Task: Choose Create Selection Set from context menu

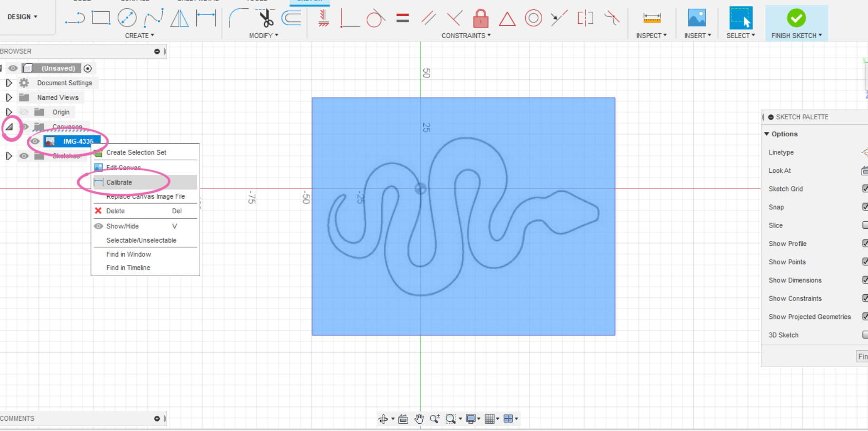Action: coord(145,152)
